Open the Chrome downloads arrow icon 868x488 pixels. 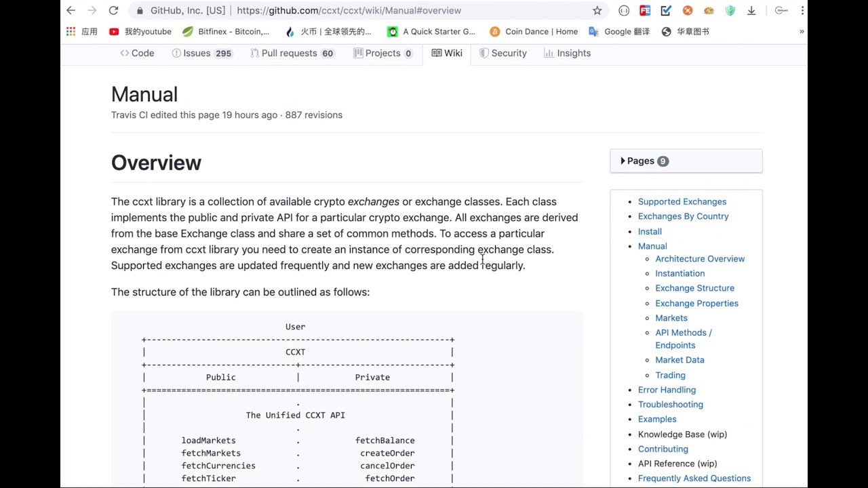click(x=751, y=10)
